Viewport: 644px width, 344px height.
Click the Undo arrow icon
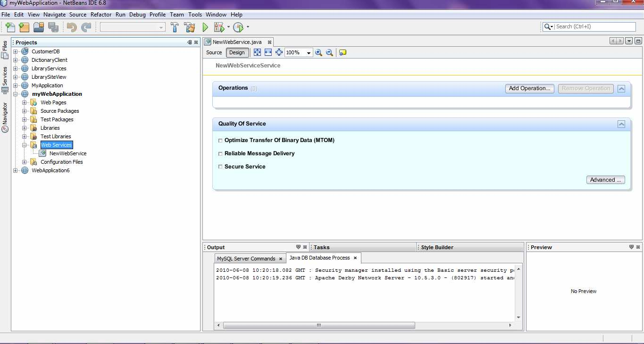coord(72,27)
